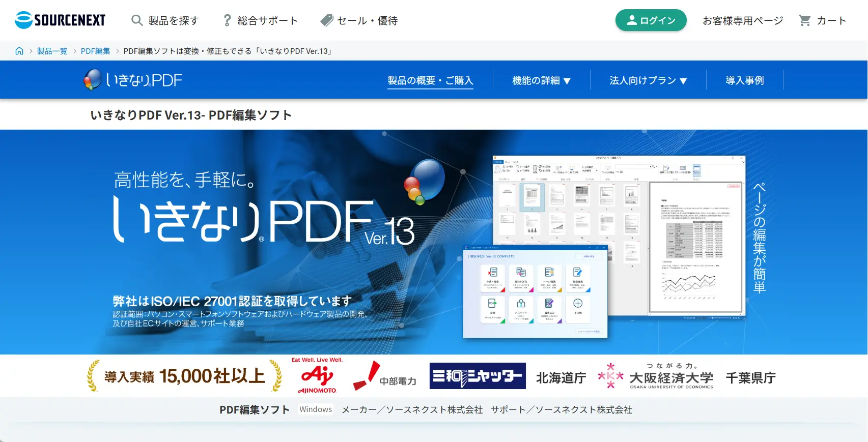The height and width of the screenshot is (442, 868).
Task: Click the SOURCENEXT logo
Action: pyautogui.click(x=60, y=20)
